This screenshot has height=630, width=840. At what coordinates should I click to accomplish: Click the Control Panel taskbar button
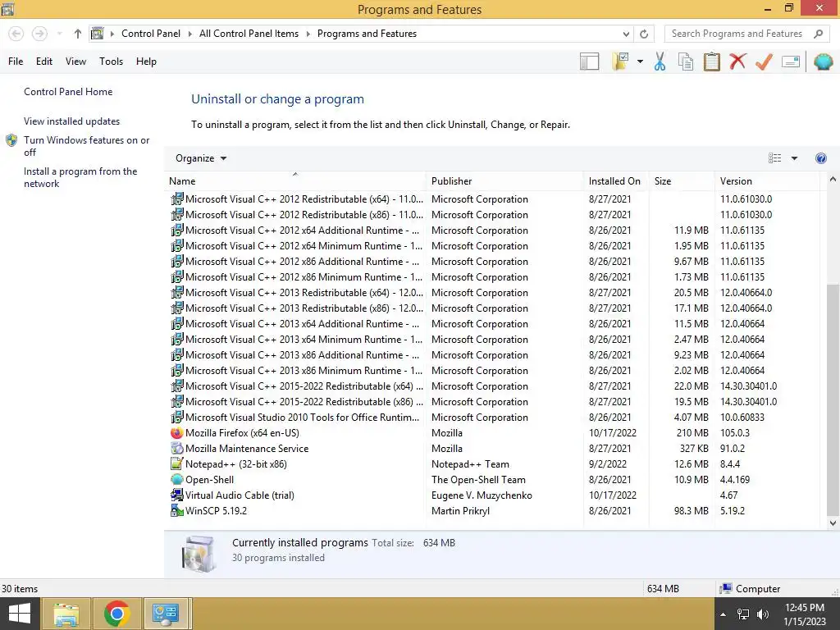click(166, 614)
